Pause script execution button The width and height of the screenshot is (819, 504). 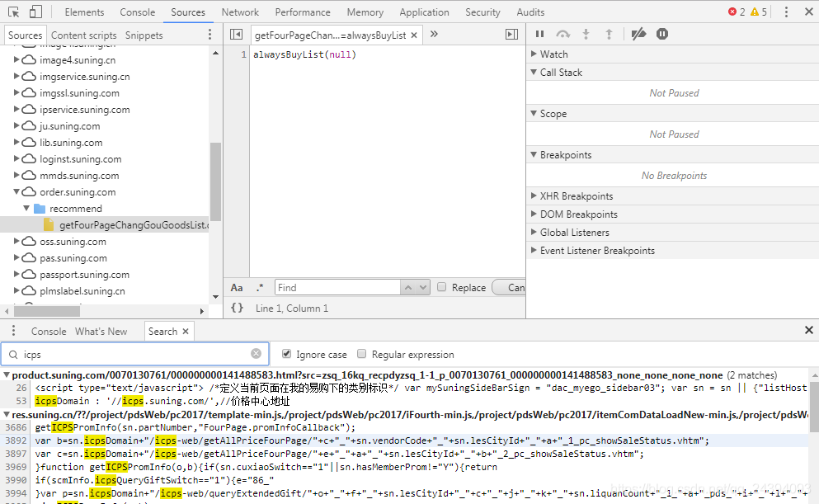click(x=539, y=34)
